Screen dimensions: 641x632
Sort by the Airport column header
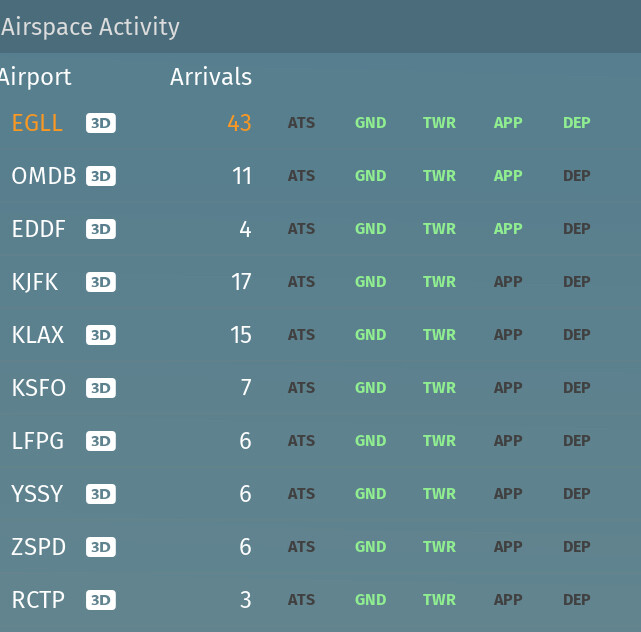tap(36, 77)
